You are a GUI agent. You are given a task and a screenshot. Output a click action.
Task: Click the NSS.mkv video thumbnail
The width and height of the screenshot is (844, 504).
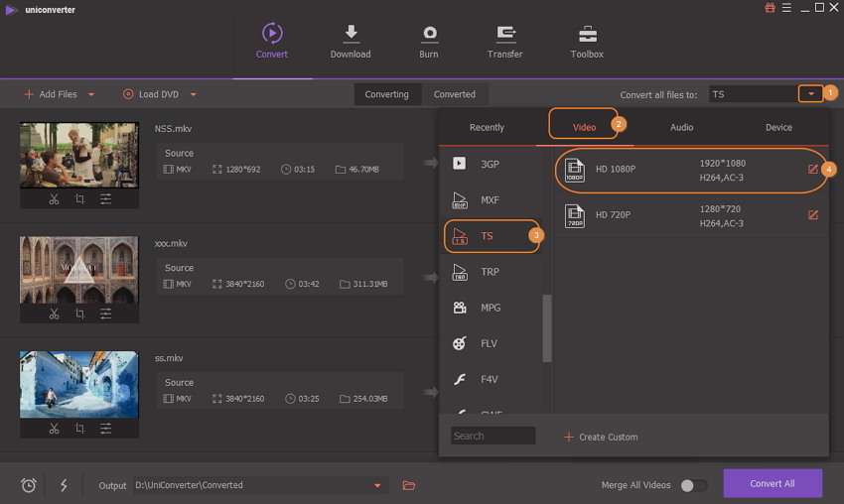[x=79, y=155]
